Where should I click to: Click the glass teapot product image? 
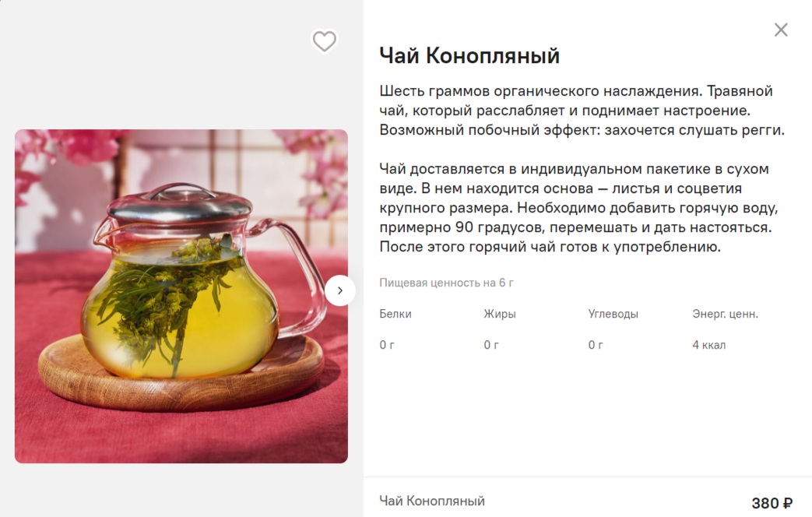click(181, 296)
